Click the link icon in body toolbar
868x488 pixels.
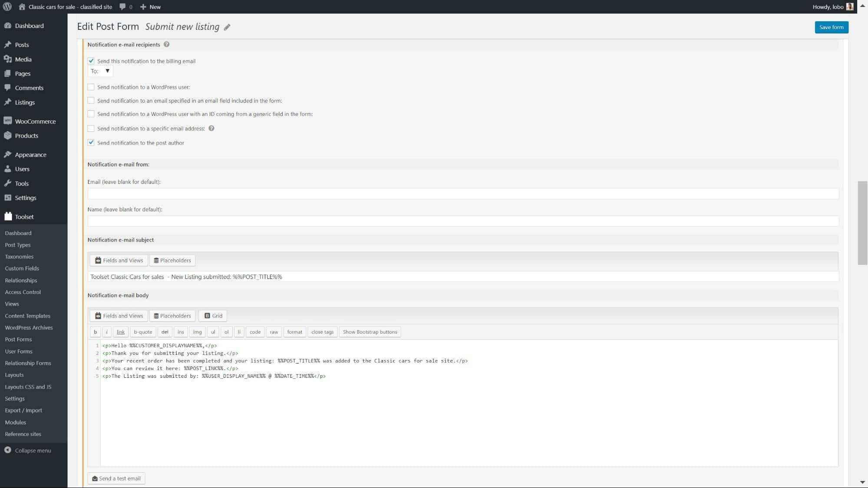120,332
